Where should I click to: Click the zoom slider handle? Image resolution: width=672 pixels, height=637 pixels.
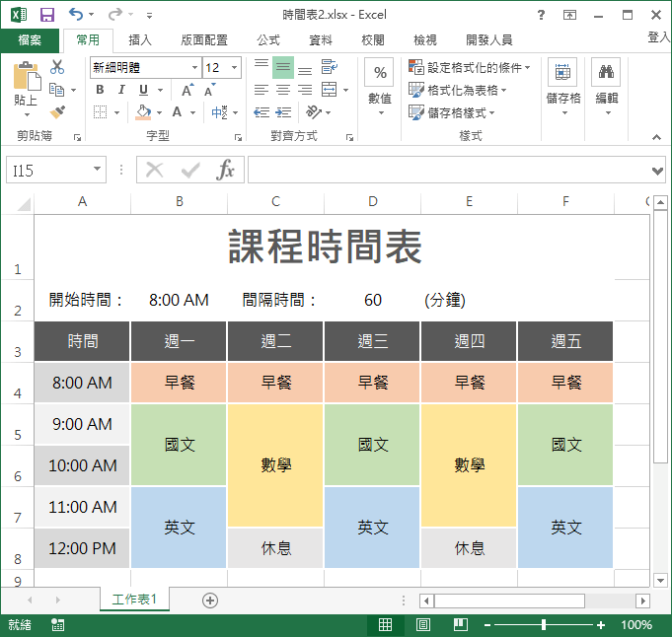point(544,625)
